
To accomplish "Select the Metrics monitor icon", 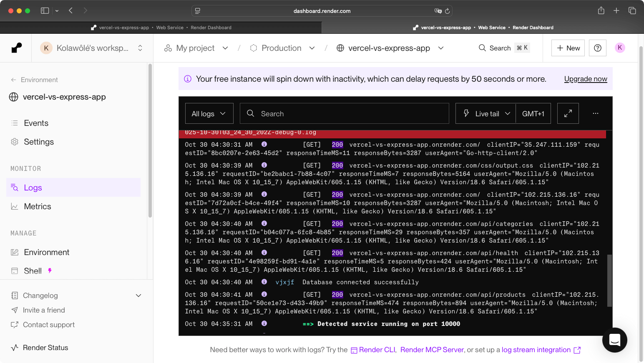I will 14,206.
